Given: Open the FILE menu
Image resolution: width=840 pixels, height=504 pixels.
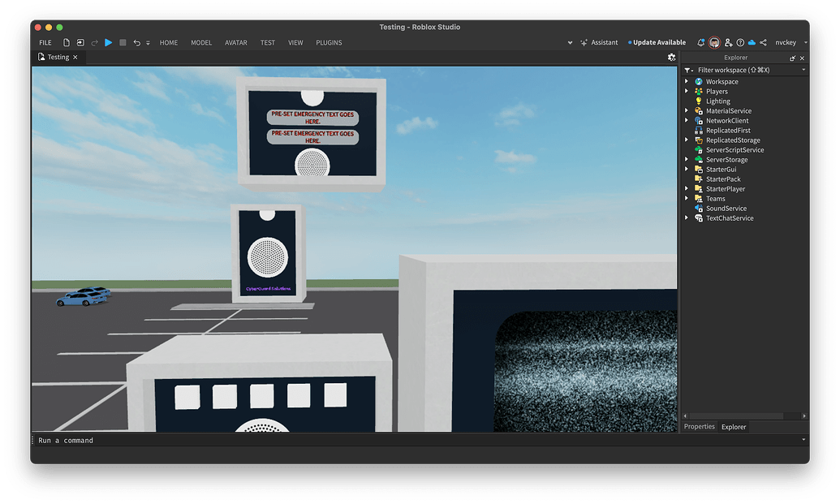Looking at the screenshot, I should (45, 42).
